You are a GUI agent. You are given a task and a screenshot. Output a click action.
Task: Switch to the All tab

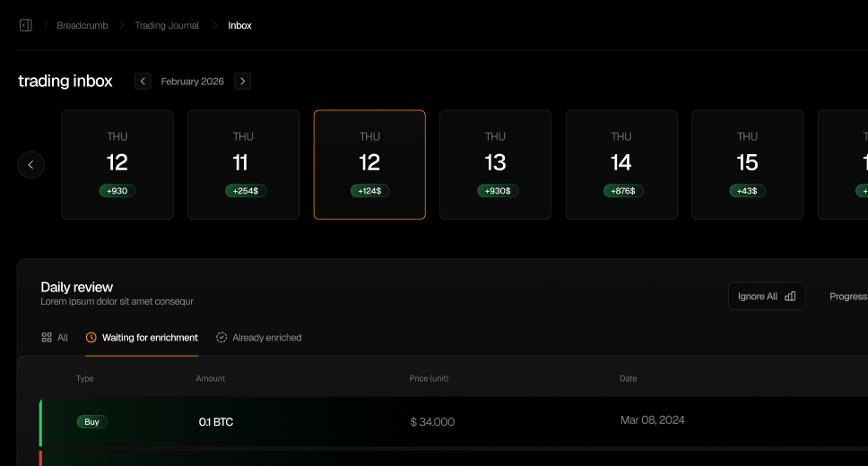(55, 338)
